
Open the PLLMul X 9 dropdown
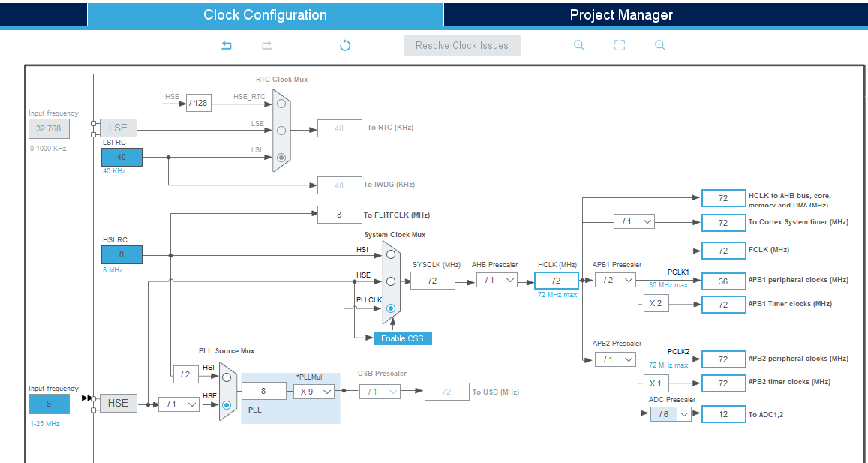coord(314,392)
